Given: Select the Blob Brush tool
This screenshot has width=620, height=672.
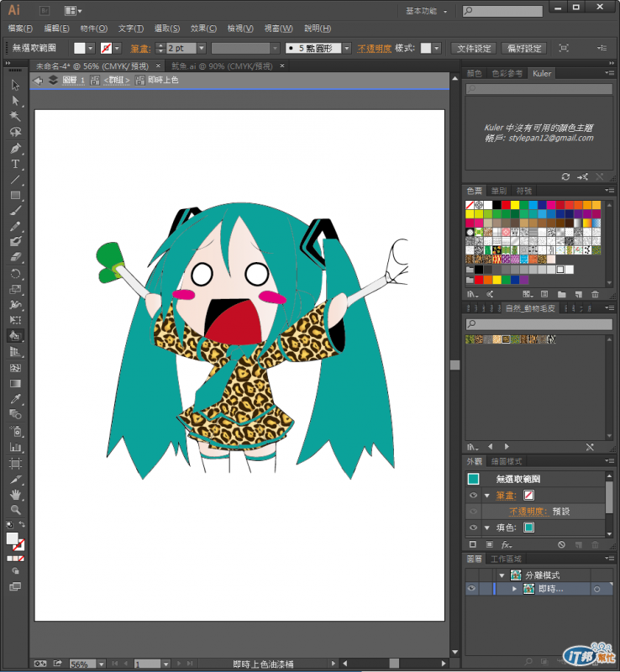Looking at the screenshot, I should (x=15, y=242).
